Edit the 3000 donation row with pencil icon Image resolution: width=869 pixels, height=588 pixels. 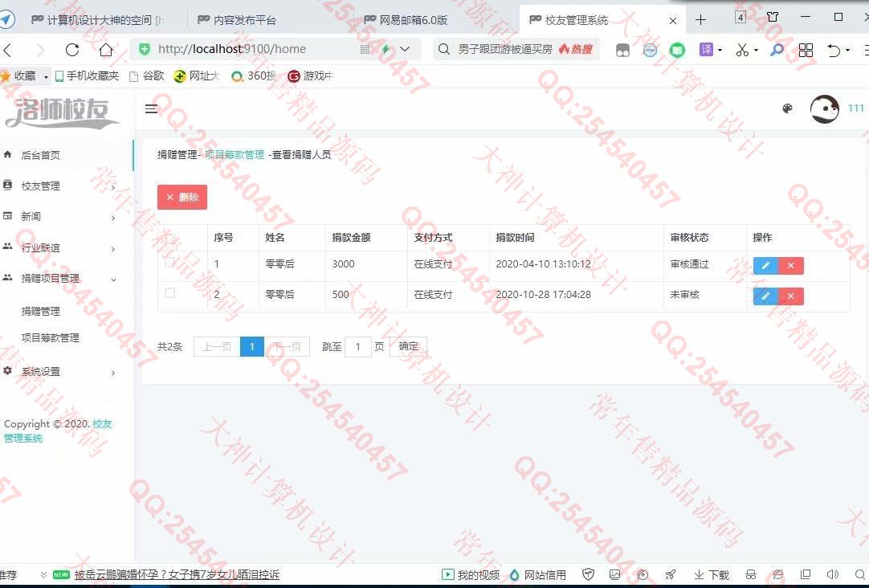(x=766, y=265)
